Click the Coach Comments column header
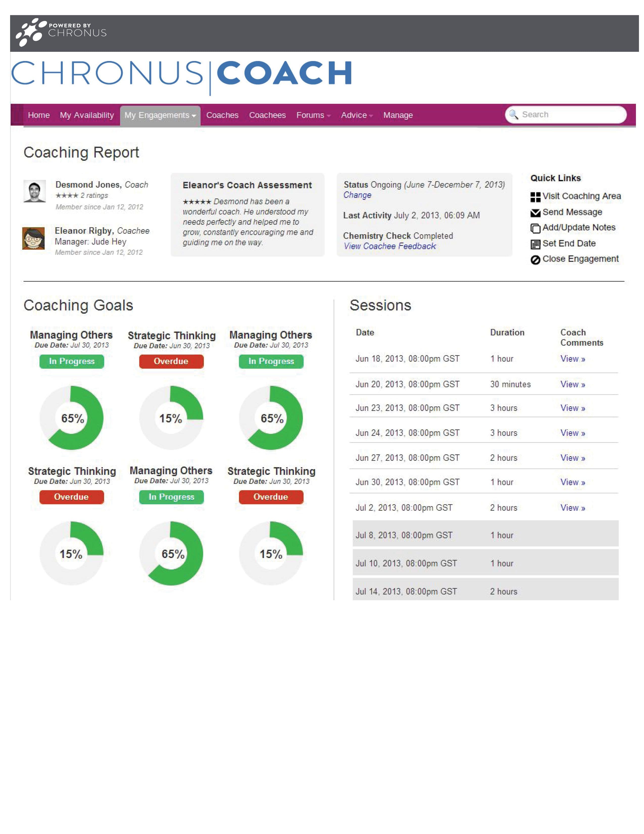The image size is (644, 834). point(581,338)
